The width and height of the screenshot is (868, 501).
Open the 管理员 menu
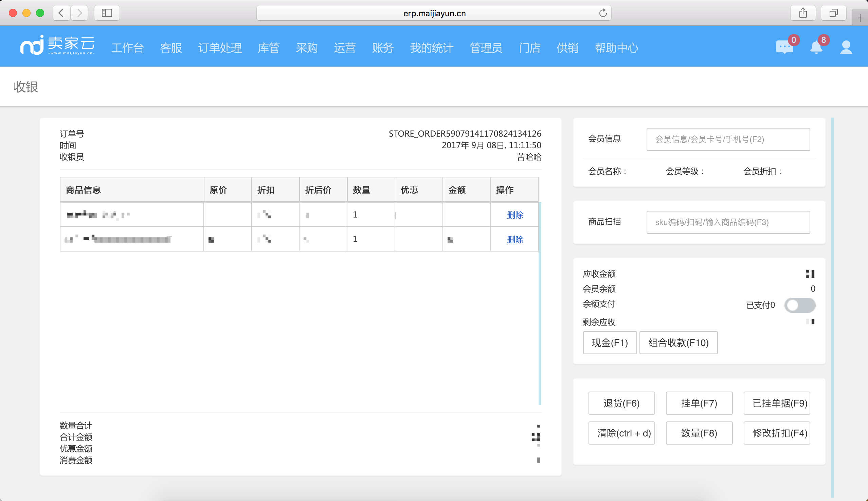click(486, 48)
